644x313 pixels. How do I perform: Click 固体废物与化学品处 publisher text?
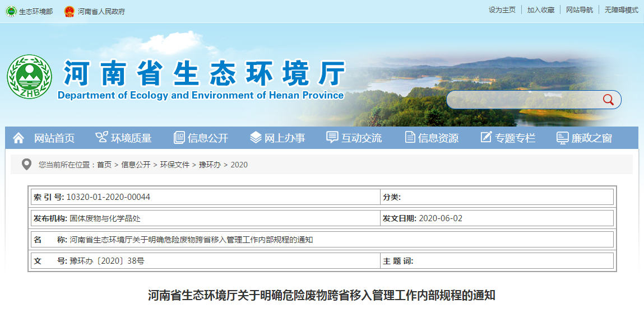[x=105, y=218]
